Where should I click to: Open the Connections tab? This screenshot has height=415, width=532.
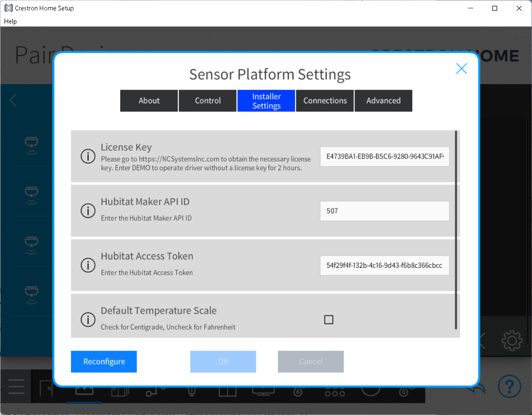(325, 101)
